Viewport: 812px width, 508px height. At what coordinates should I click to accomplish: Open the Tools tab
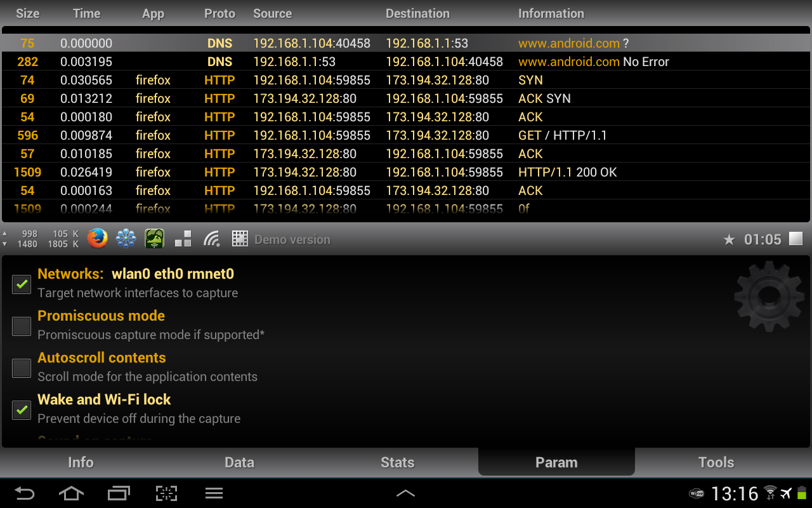click(x=716, y=462)
